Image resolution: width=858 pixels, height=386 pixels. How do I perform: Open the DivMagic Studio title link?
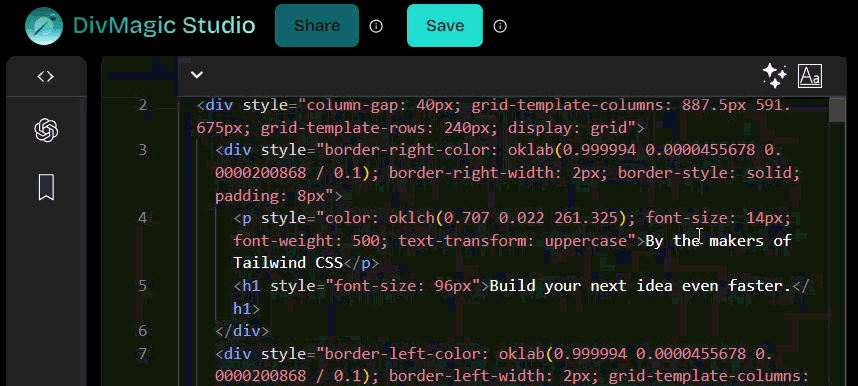pos(164,26)
